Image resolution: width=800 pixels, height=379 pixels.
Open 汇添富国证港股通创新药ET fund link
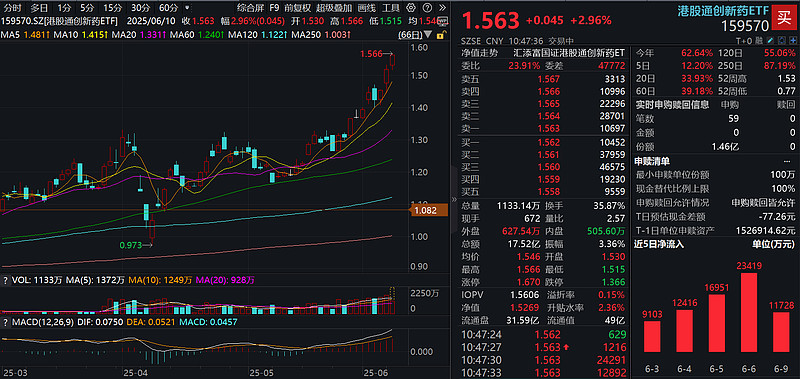(x=569, y=53)
